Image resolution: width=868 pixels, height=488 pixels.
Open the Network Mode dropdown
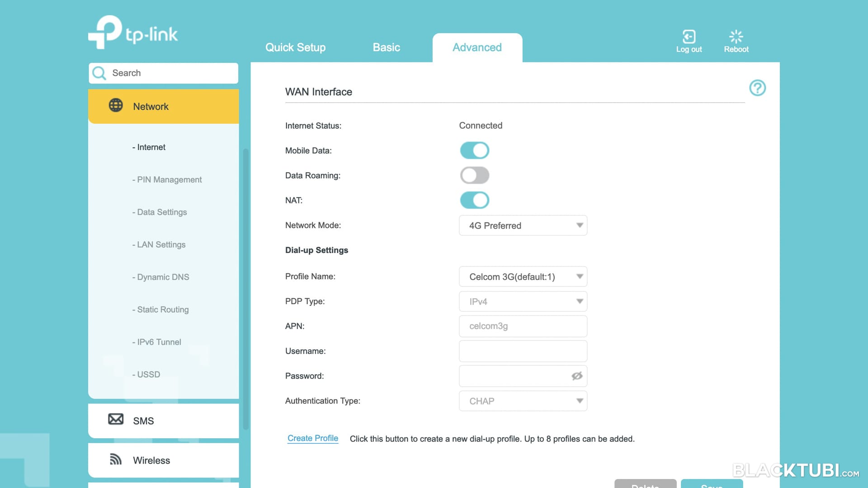523,225
